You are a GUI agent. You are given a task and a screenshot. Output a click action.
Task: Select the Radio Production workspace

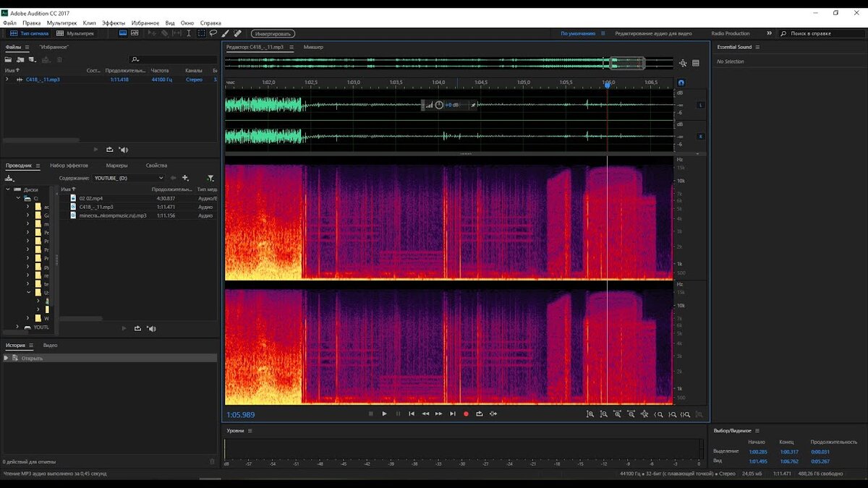730,33
